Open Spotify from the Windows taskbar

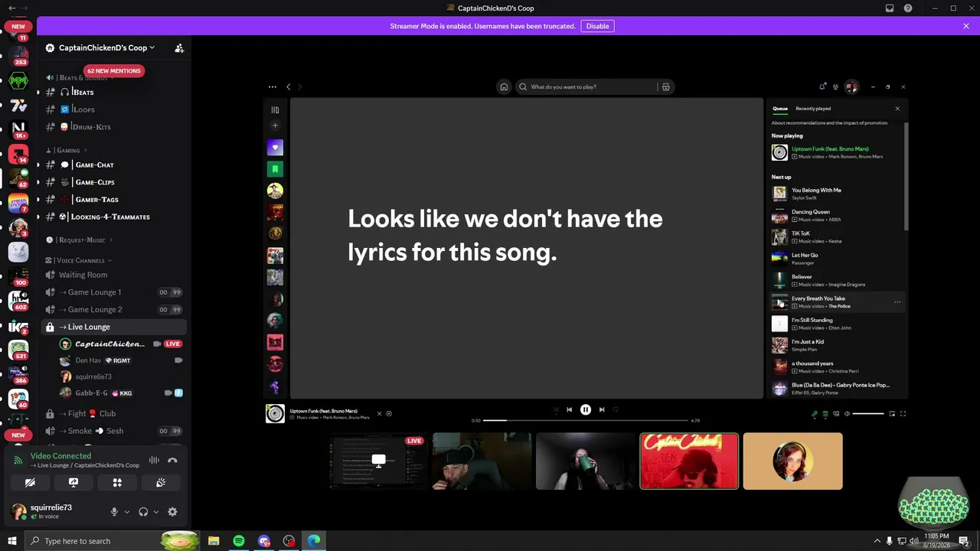coord(239,541)
